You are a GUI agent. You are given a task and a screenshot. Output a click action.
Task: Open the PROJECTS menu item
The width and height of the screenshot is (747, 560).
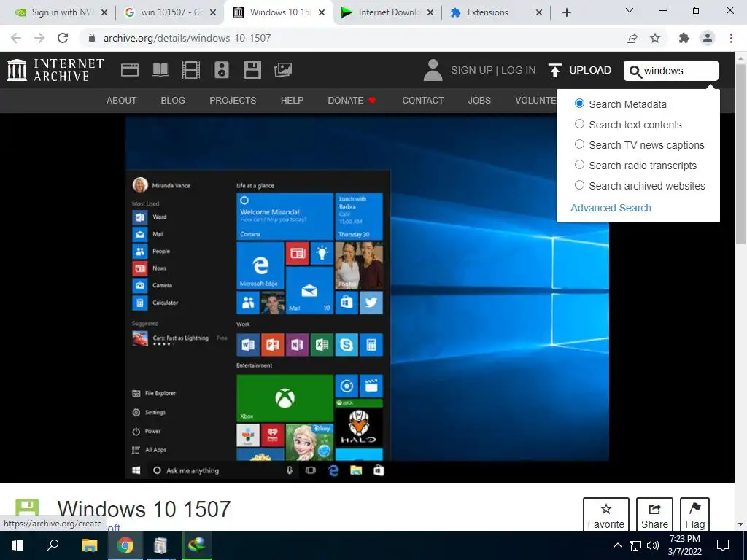[x=233, y=101]
